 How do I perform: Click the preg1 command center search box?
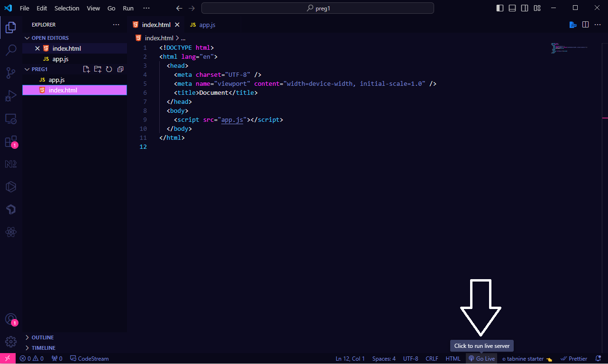point(318,8)
